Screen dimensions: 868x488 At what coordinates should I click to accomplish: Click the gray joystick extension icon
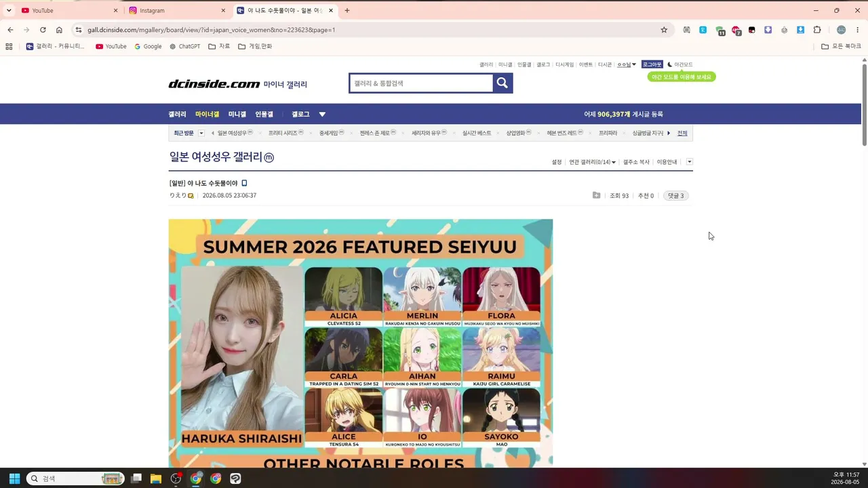click(x=785, y=30)
